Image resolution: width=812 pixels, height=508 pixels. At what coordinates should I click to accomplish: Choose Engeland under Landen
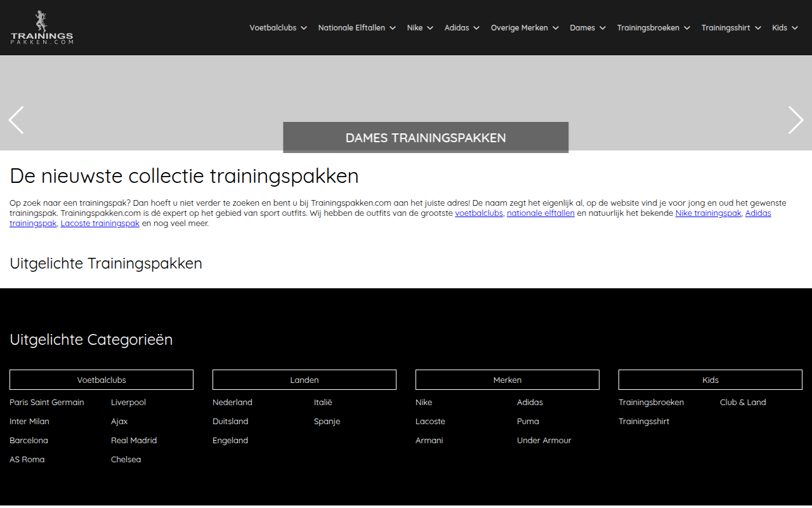(230, 441)
